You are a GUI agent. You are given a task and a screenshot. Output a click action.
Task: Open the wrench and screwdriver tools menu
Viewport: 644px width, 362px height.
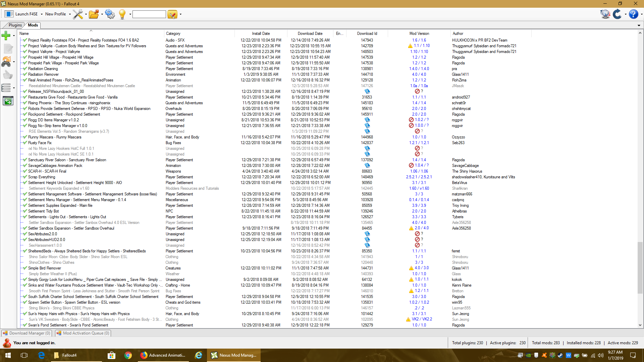(x=78, y=14)
